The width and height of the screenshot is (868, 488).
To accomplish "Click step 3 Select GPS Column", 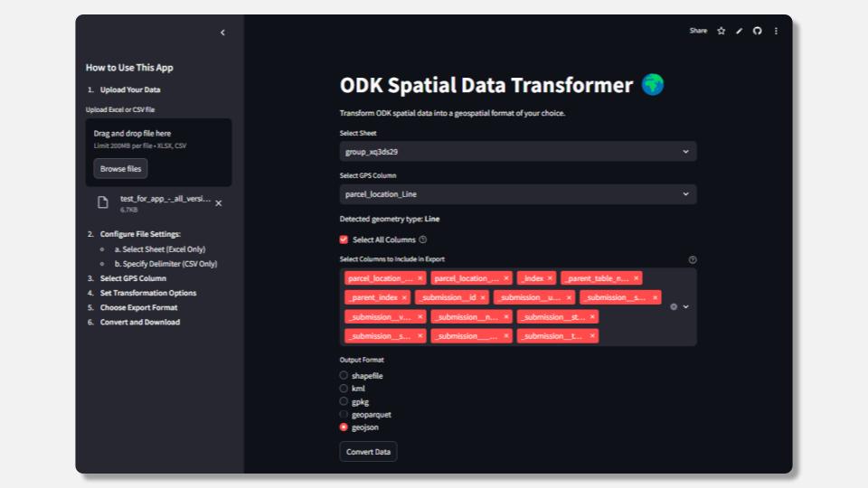I will (133, 278).
